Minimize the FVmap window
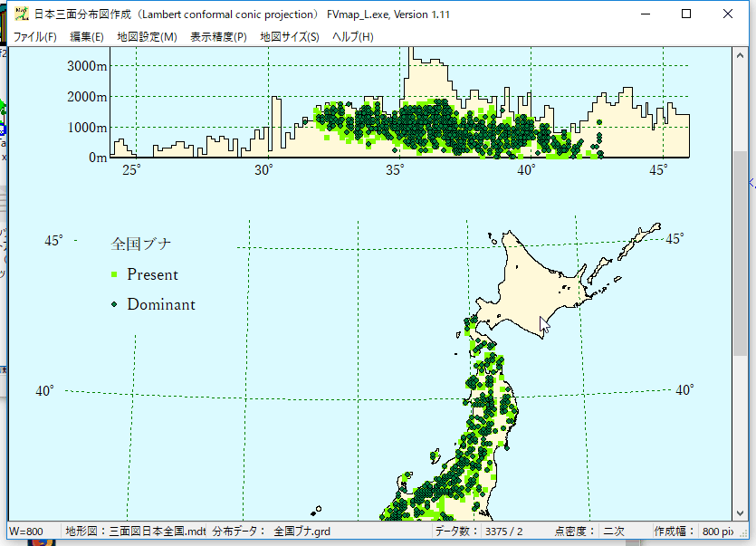The image size is (756, 546). 645,14
